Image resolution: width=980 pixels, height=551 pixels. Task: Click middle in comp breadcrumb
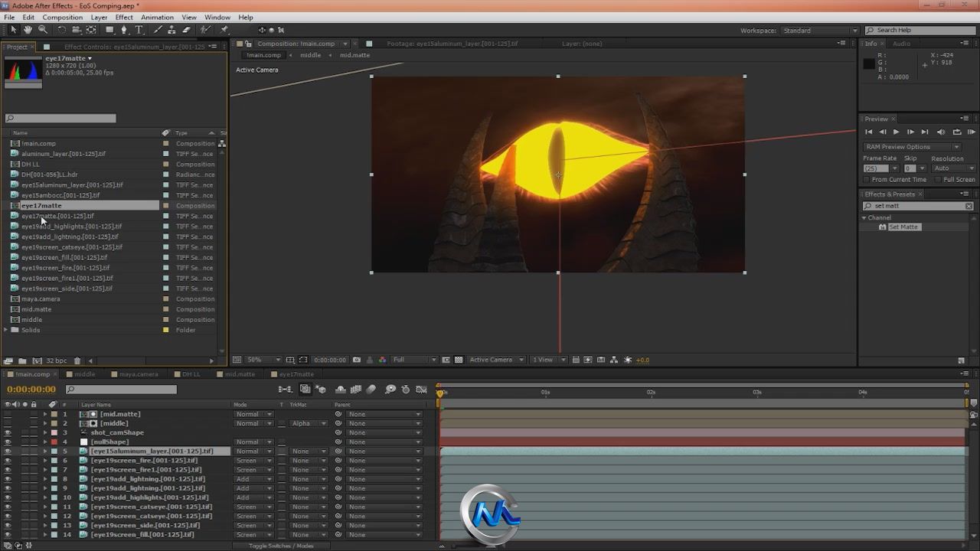point(310,55)
